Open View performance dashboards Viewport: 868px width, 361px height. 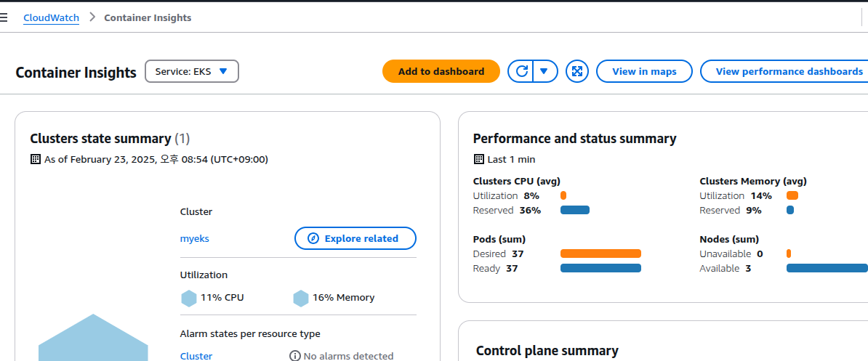786,71
